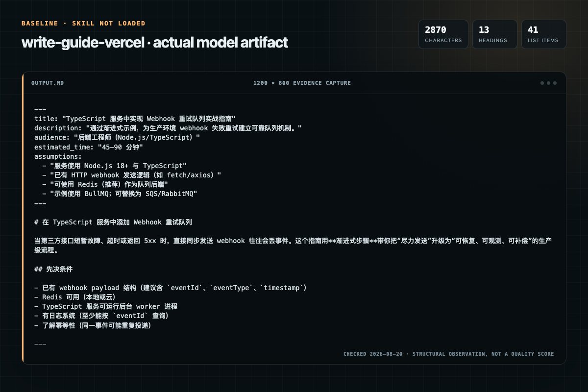This screenshot has width=588, height=392.
Task: Click the Baseline · Skill Not Loaded tag
Action: pyautogui.click(x=83, y=24)
